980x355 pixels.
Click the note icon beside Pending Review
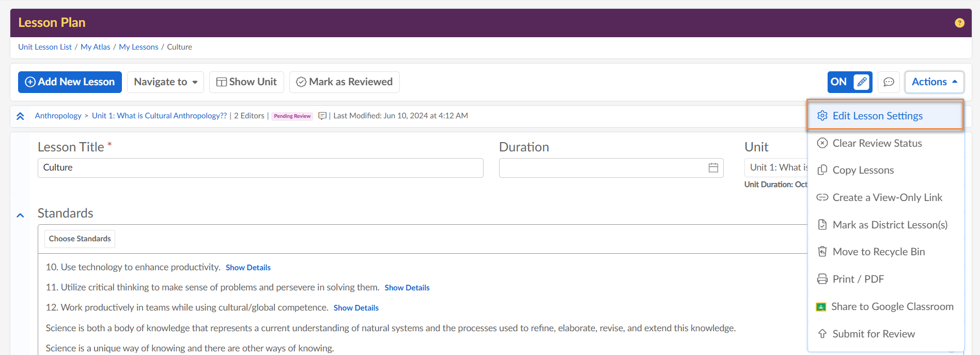(322, 116)
